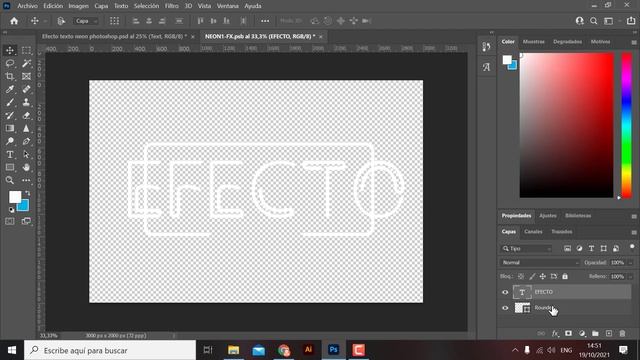The image size is (640, 360).
Task: Open the Opacidad slider dropdown arrow
Action: pos(631,262)
